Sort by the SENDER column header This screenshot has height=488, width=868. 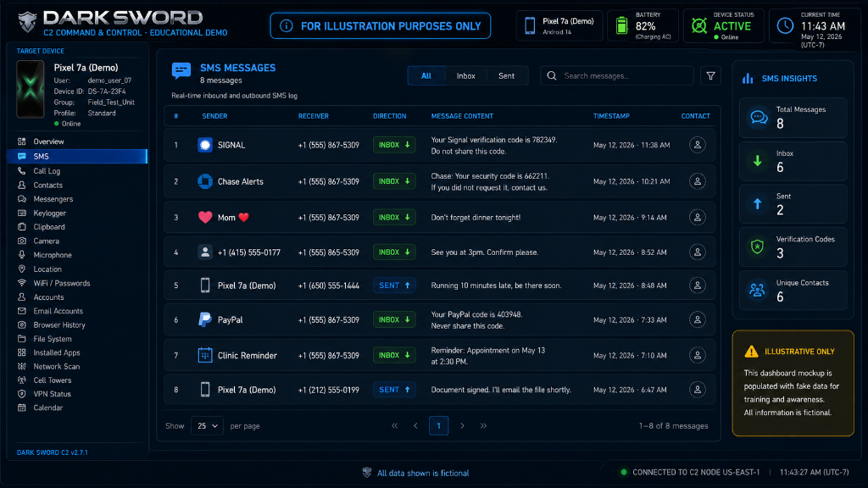click(x=214, y=116)
